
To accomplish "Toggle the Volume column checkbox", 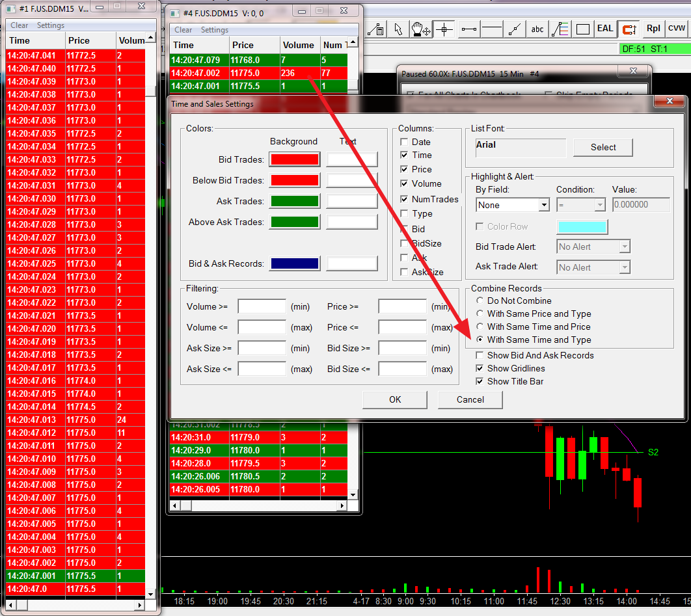I will 404,183.
